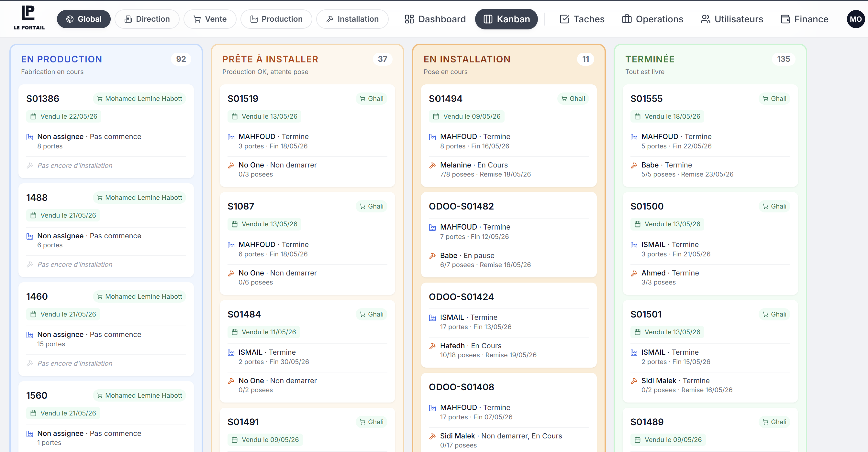Switch to the Production filter
The width and height of the screenshot is (868, 452).
[276, 19]
